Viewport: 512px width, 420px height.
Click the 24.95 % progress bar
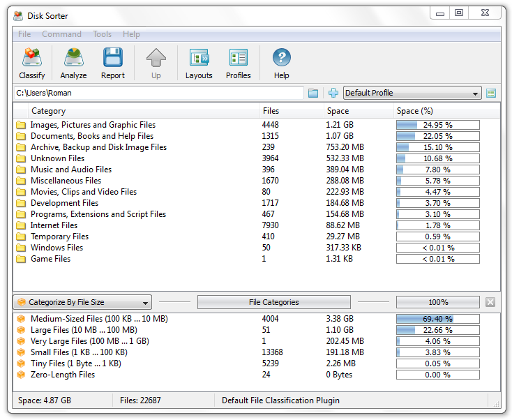point(438,125)
